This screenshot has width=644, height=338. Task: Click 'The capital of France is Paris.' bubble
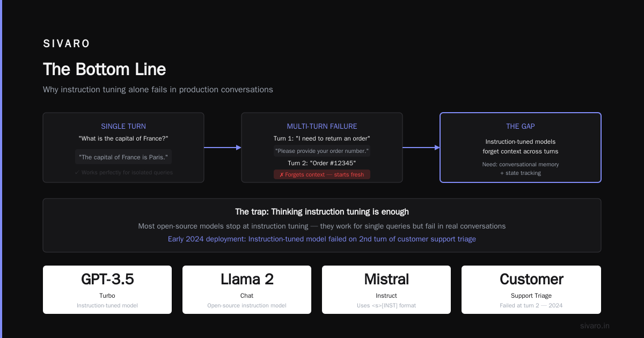(x=123, y=157)
